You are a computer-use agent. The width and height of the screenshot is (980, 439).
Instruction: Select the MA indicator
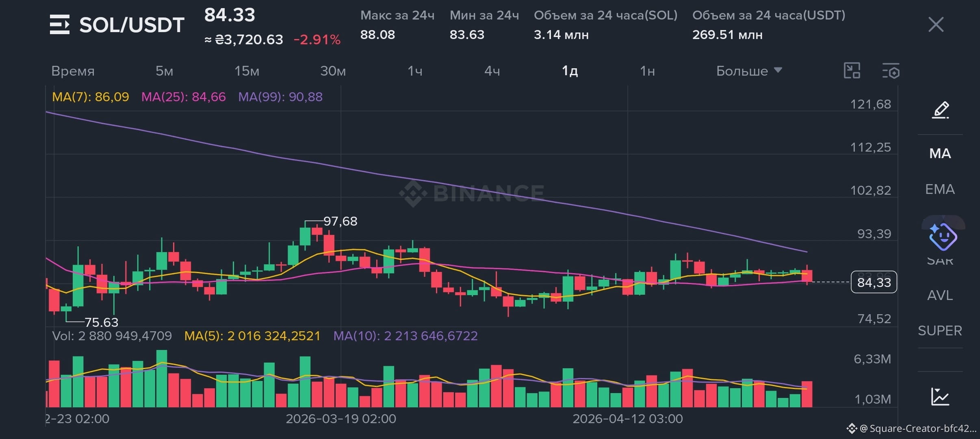pyautogui.click(x=940, y=153)
